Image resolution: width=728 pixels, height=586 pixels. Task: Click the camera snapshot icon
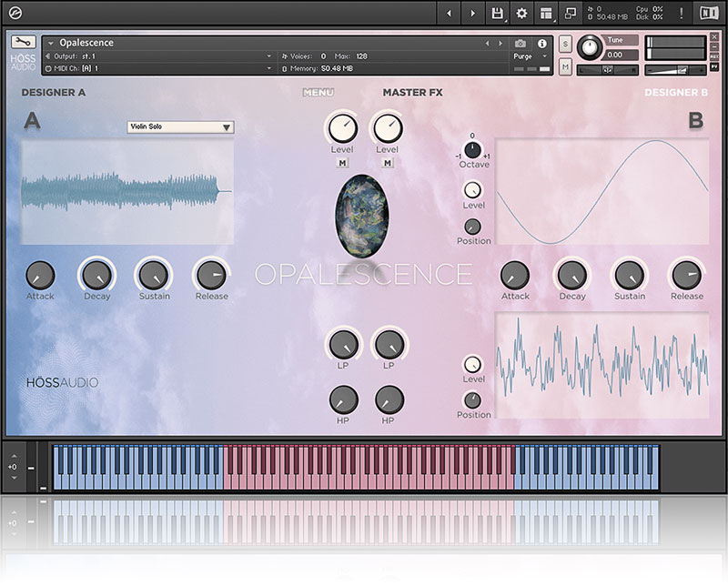click(x=521, y=43)
